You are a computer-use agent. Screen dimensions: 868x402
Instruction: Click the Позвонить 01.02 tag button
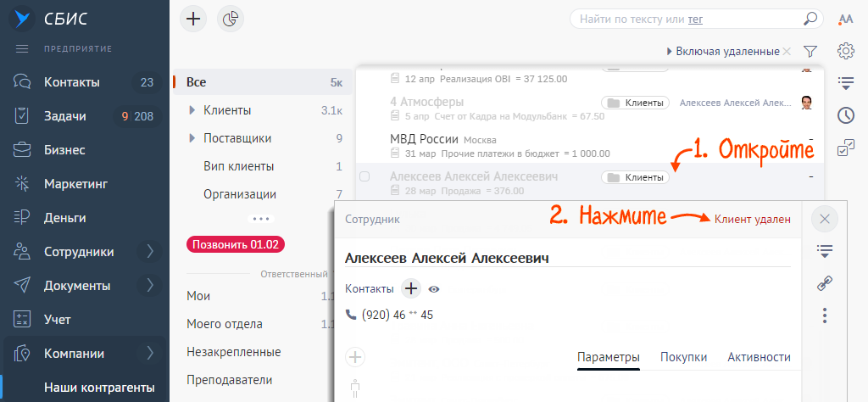236,244
